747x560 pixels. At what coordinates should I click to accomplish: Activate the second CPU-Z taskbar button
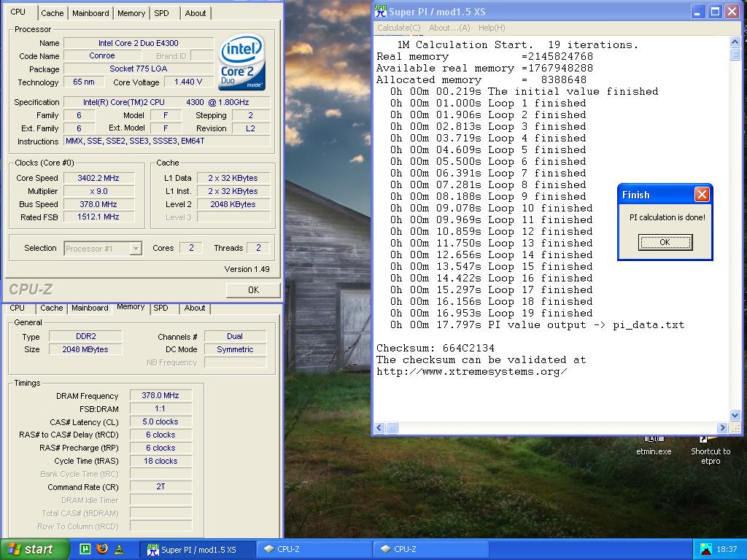click(430, 550)
